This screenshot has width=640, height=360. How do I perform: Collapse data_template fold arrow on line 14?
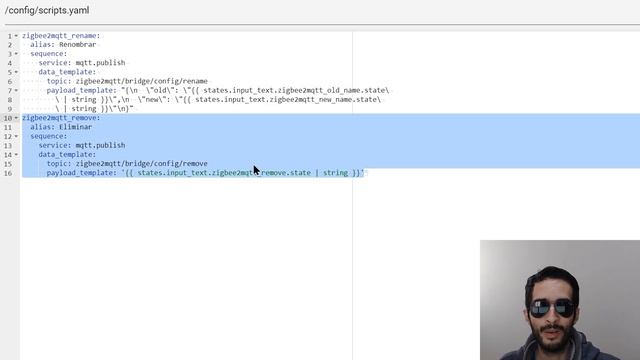pos(16,155)
